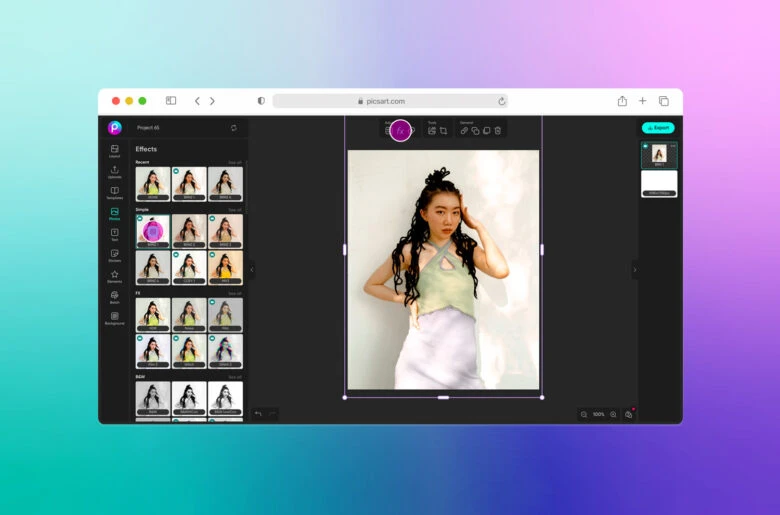Click the trash delete icon in toolbar

(x=498, y=131)
